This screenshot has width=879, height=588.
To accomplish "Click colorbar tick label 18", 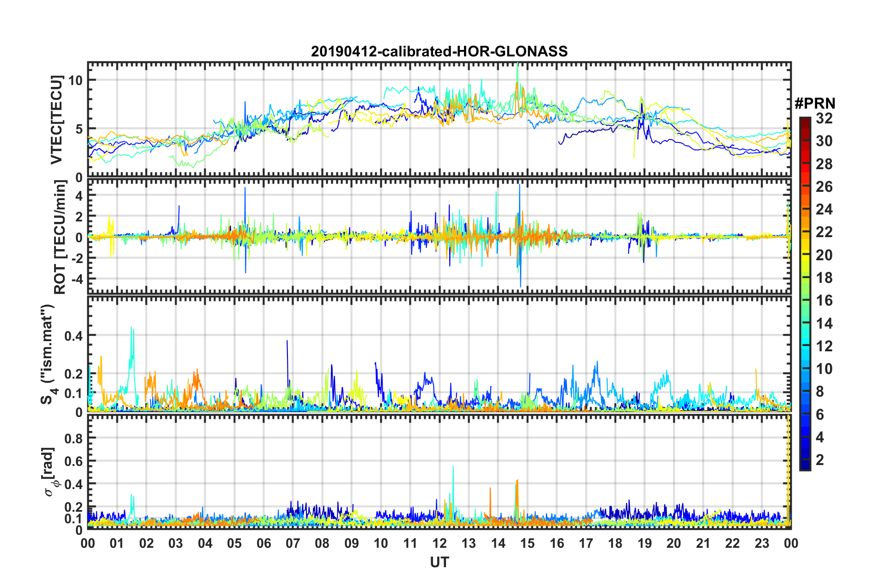I will [x=824, y=278].
